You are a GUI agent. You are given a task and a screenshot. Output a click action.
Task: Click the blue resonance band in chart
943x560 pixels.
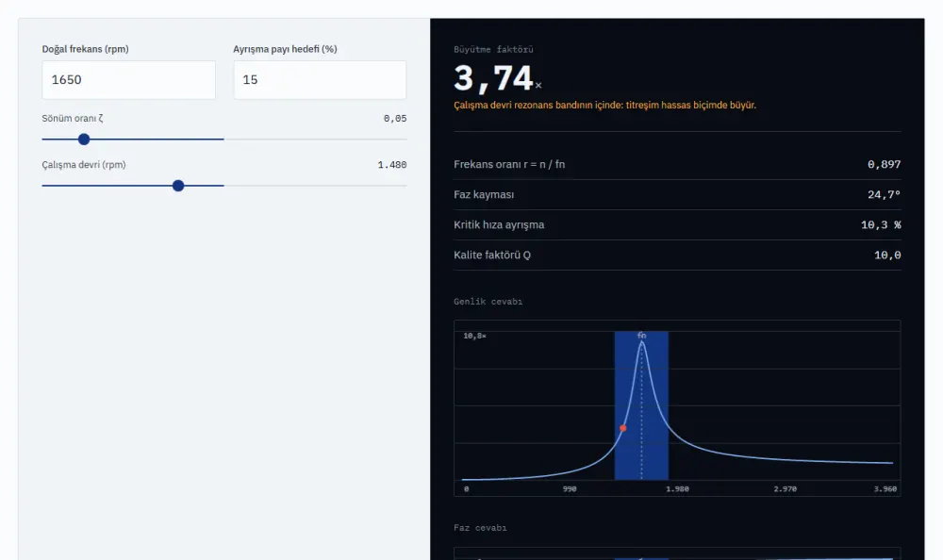coord(641,405)
